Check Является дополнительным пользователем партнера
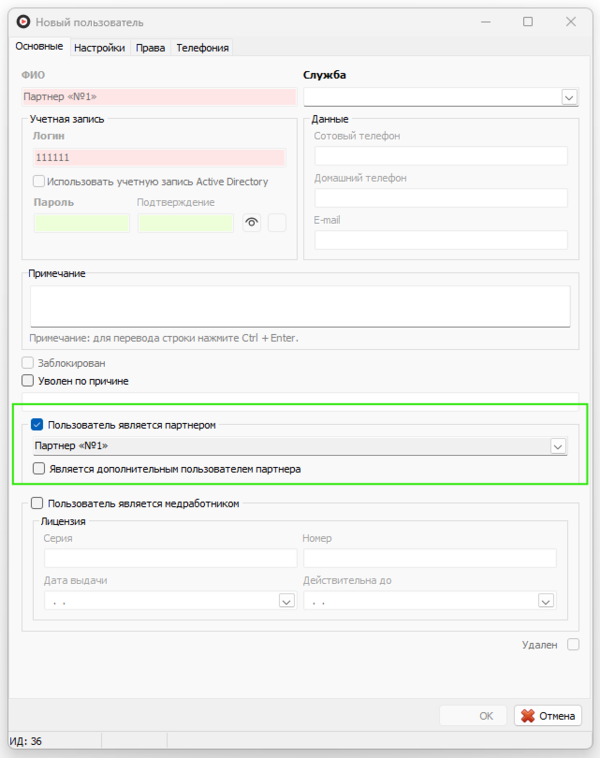Viewport: 600px width, 758px height. point(39,468)
